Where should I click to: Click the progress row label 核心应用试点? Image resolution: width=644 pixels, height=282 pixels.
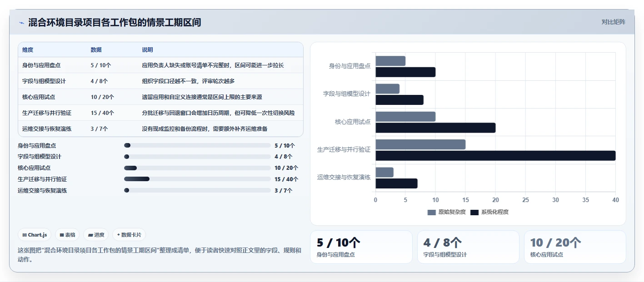click(34, 168)
